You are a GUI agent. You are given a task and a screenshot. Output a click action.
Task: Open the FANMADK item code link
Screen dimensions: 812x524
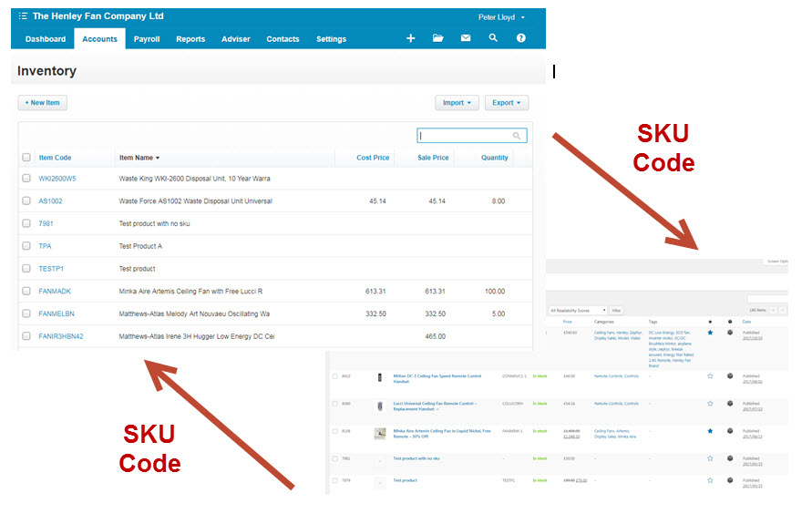pyautogui.click(x=55, y=292)
